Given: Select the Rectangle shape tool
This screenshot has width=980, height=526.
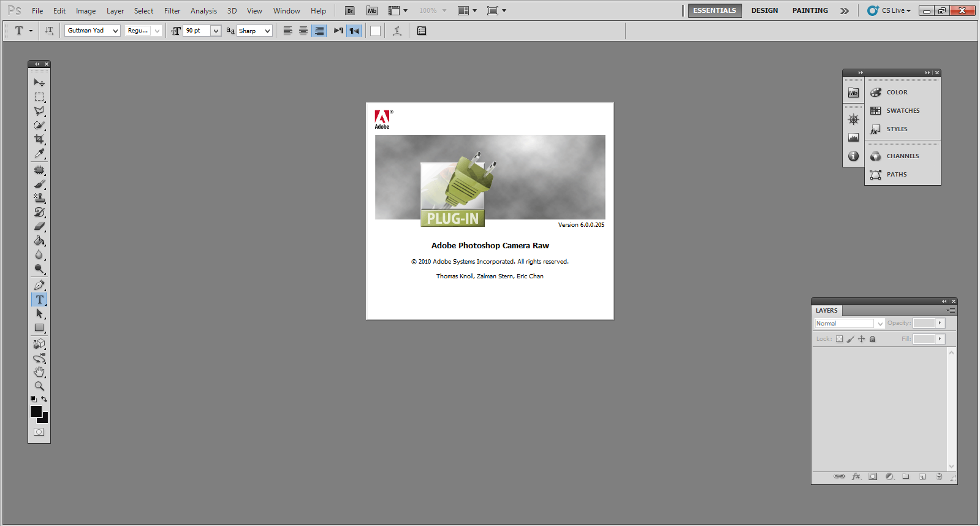Looking at the screenshot, I should click(x=39, y=327).
